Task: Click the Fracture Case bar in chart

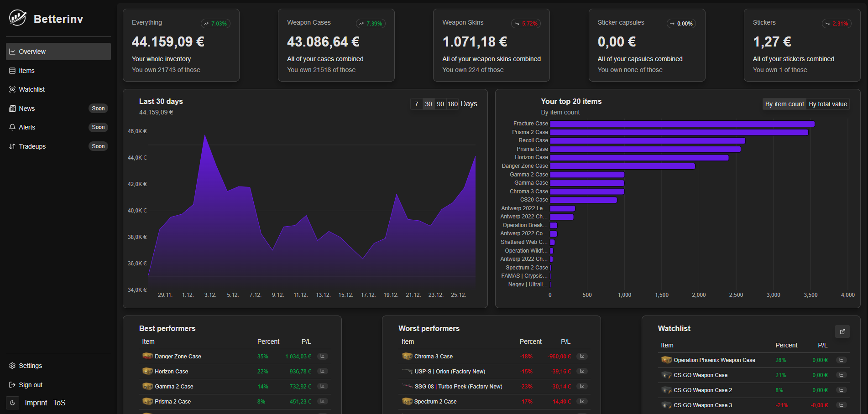Action: point(682,124)
